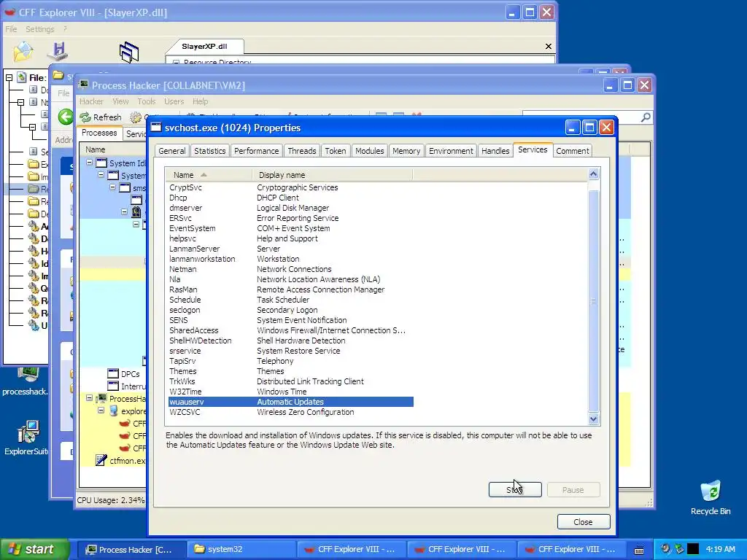Open the Memory tab
The width and height of the screenshot is (747, 560).
[406, 151]
